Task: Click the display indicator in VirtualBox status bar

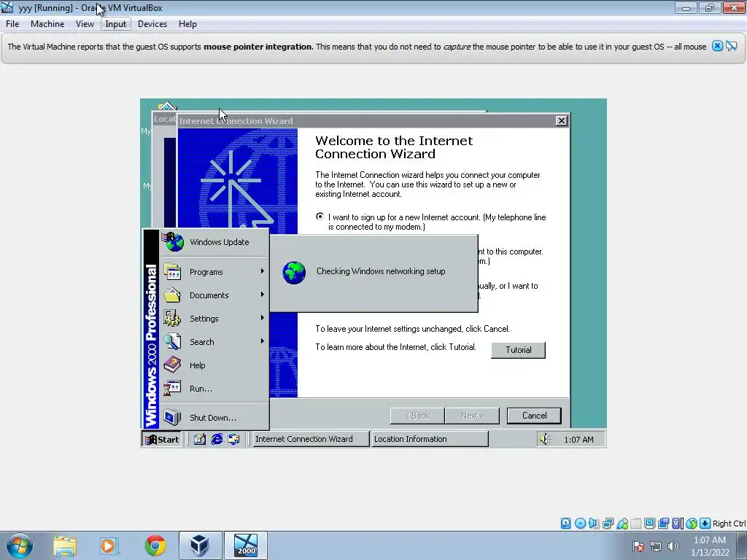Action: click(649, 524)
